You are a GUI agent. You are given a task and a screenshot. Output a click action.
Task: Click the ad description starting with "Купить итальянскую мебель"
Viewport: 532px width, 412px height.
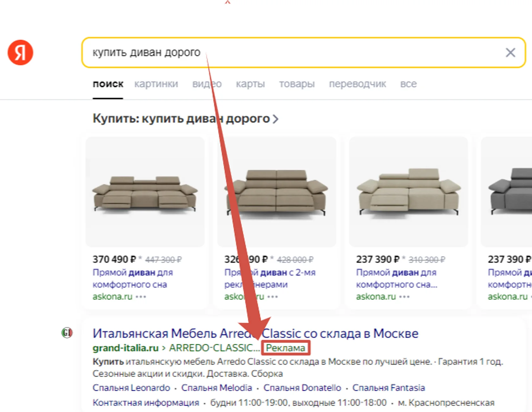pyautogui.click(x=298, y=362)
